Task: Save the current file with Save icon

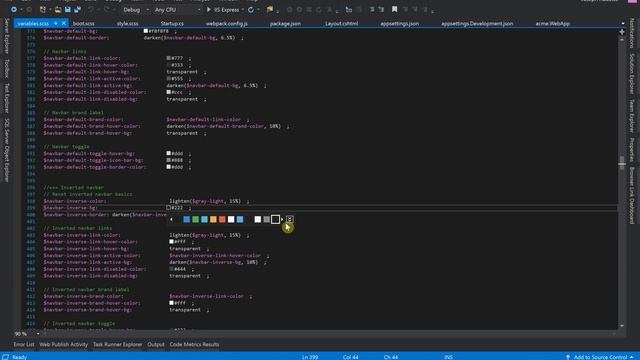Action: (x=68, y=9)
